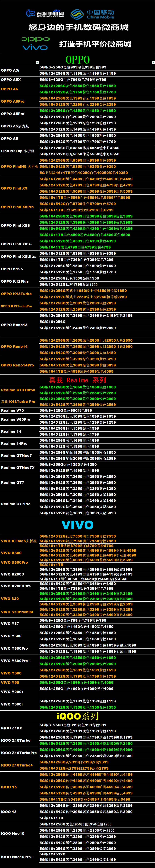Select the green OPPO section header

(x=78, y=60)
